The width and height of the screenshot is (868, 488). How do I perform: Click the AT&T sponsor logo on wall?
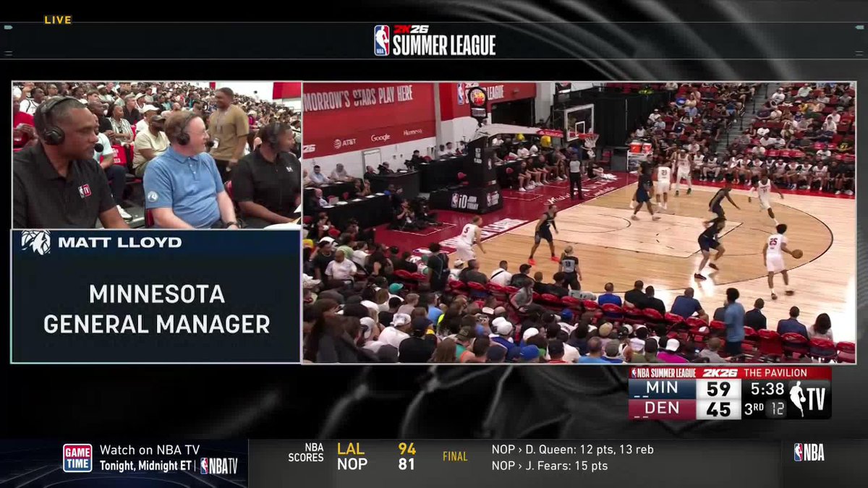click(344, 142)
